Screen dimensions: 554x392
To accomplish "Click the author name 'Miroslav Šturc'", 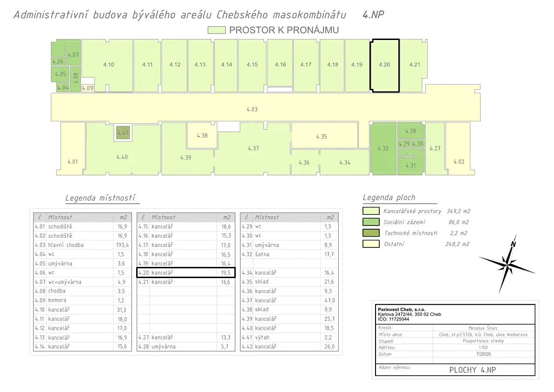I will click(x=483, y=328).
